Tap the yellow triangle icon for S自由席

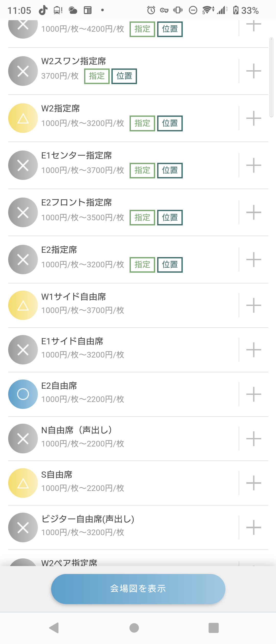tap(23, 483)
